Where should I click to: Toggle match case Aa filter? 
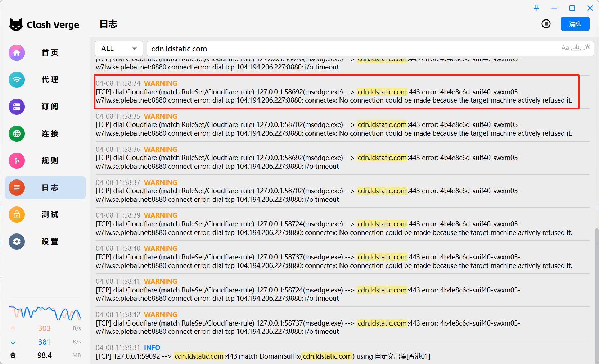(x=565, y=48)
